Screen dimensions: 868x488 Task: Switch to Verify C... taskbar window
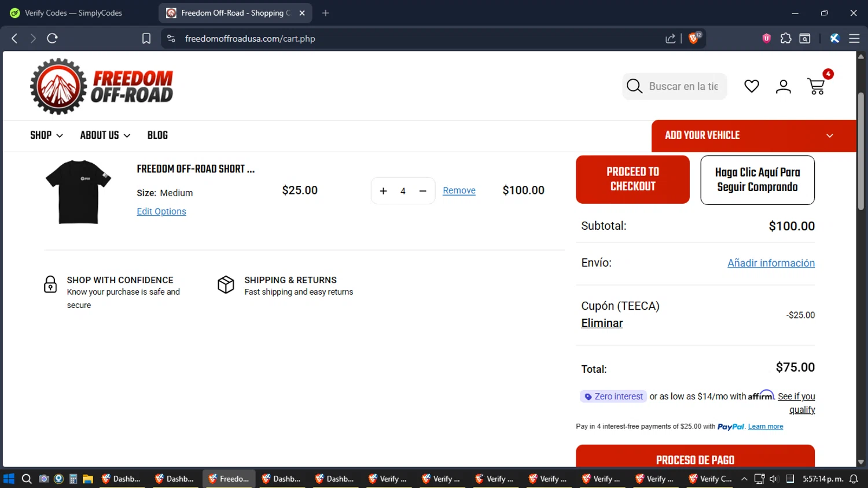click(710, 479)
